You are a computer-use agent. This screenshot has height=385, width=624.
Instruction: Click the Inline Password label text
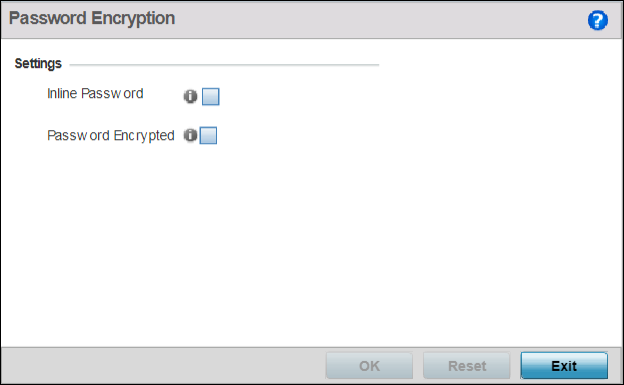(95, 94)
